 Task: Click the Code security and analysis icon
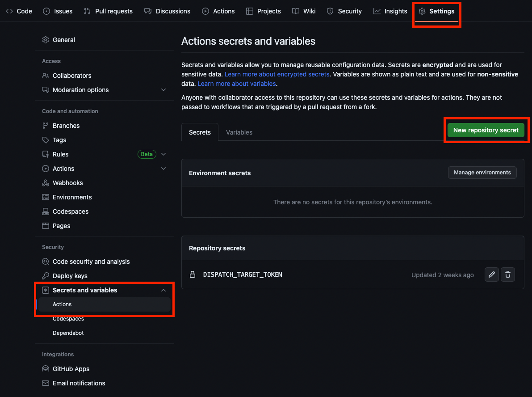click(x=46, y=262)
